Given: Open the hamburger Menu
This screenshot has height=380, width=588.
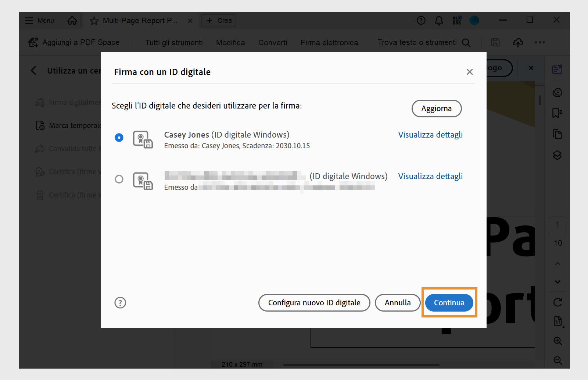Looking at the screenshot, I should 29,21.
